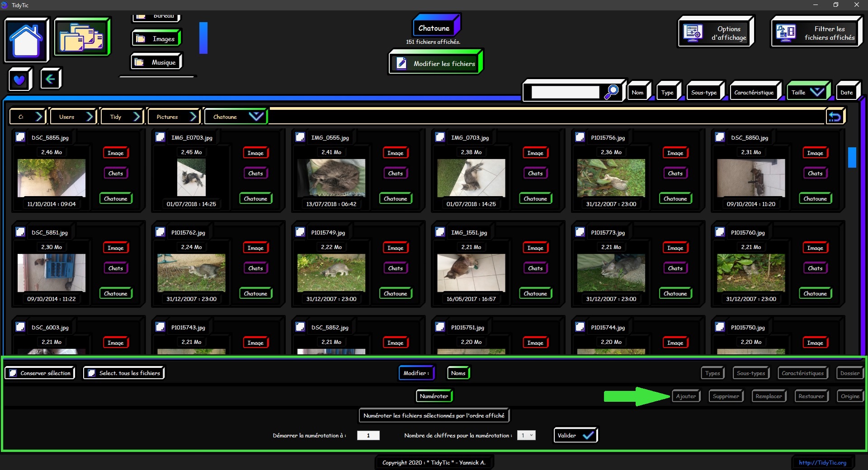Click the Supprimer button
The height and width of the screenshot is (470, 868).
point(726,396)
